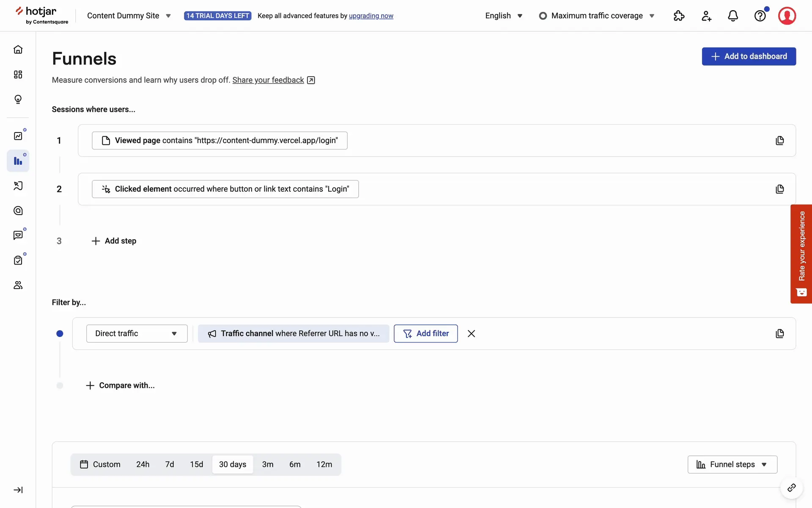Open the help question mark icon
The width and height of the screenshot is (812, 508).
(x=760, y=16)
